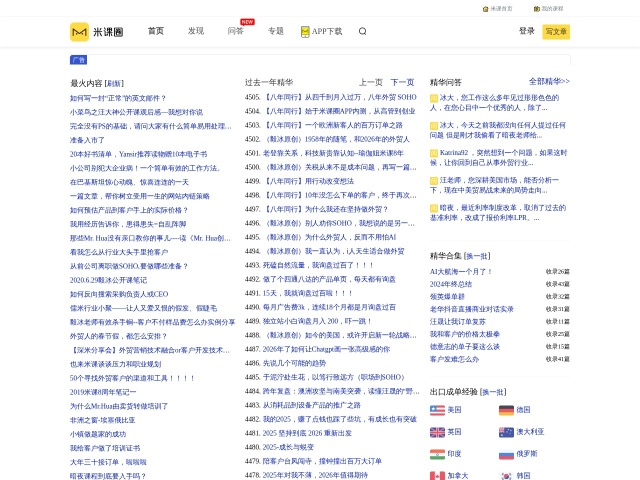Open 外贸人的春节假，都怎么安排？
The image size is (640, 480).
pyautogui.click(x=118, y=336)
